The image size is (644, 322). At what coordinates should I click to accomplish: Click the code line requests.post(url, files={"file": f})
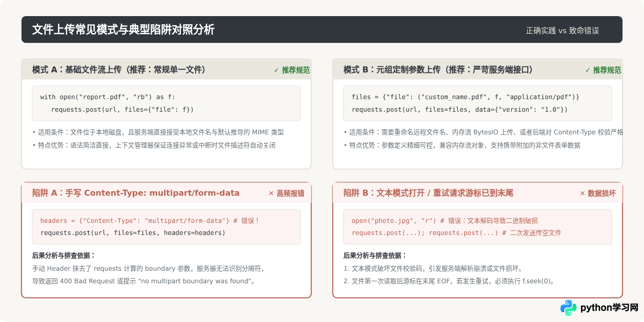(x=122, y=109)
